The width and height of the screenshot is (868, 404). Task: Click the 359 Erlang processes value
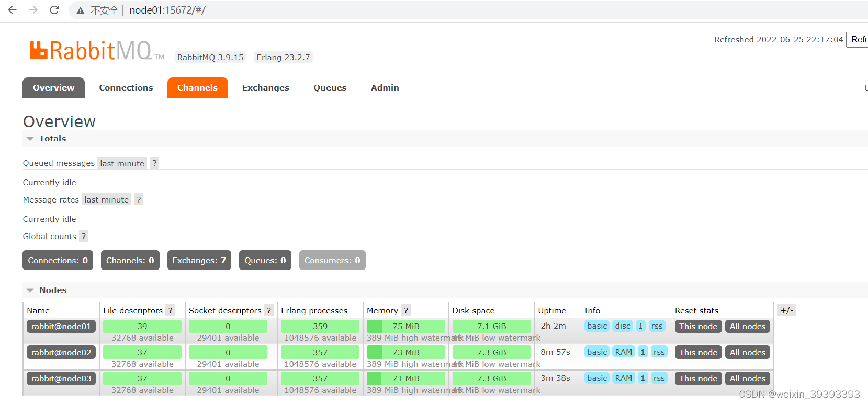(320, 327)
